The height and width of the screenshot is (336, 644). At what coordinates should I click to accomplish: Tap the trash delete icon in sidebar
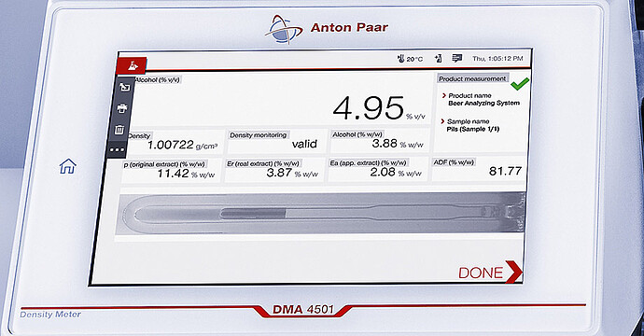coord(119,131)
